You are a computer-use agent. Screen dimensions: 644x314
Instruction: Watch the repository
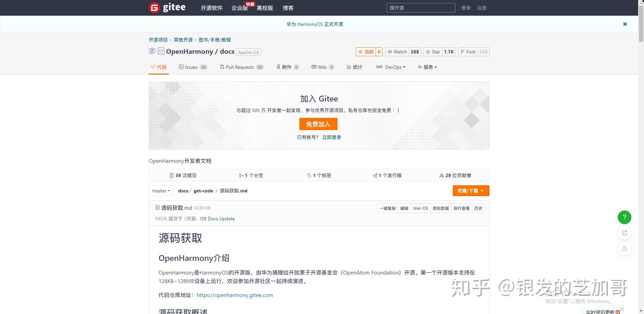tap(397, 52)
